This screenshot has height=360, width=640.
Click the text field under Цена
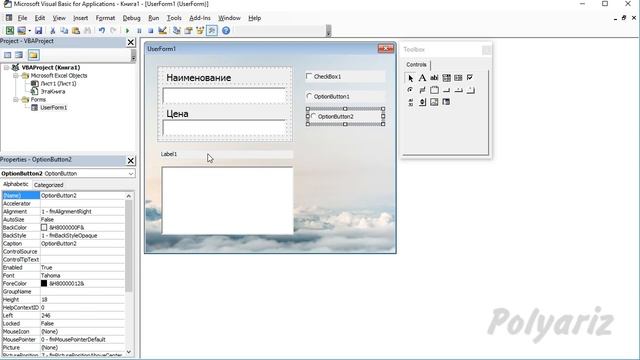click(x=224, y=128)
